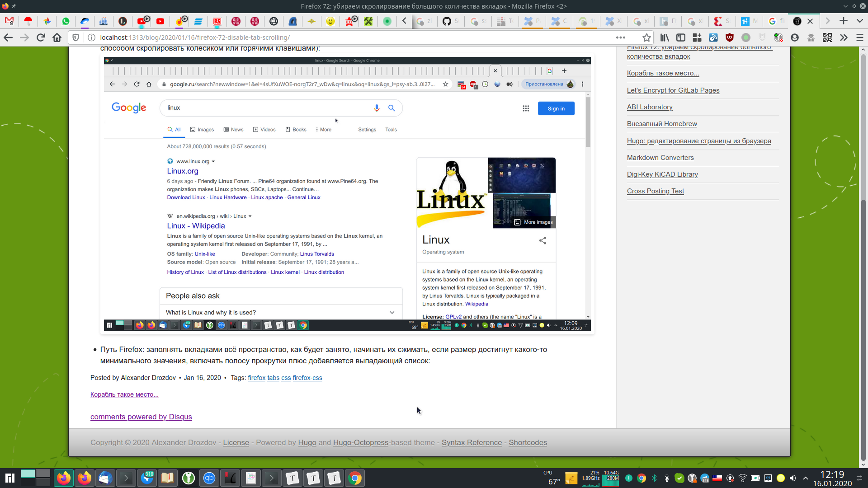868x488 pixels.
Task: Open the green circle extension in toolbar
Action: 746,38
